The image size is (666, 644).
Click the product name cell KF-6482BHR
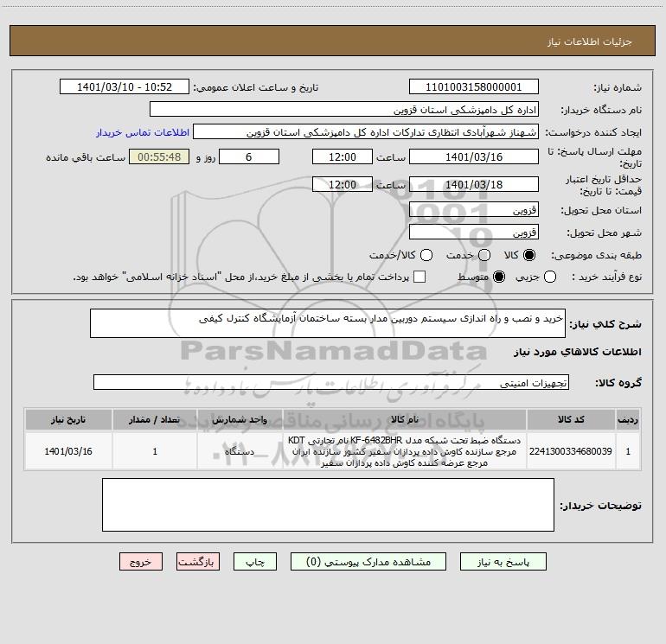(405, 451)
